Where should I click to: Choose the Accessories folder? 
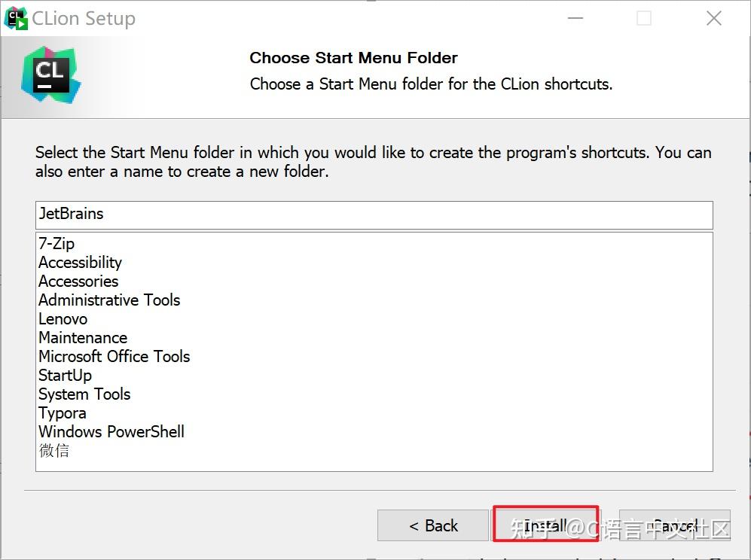point(78,282)
